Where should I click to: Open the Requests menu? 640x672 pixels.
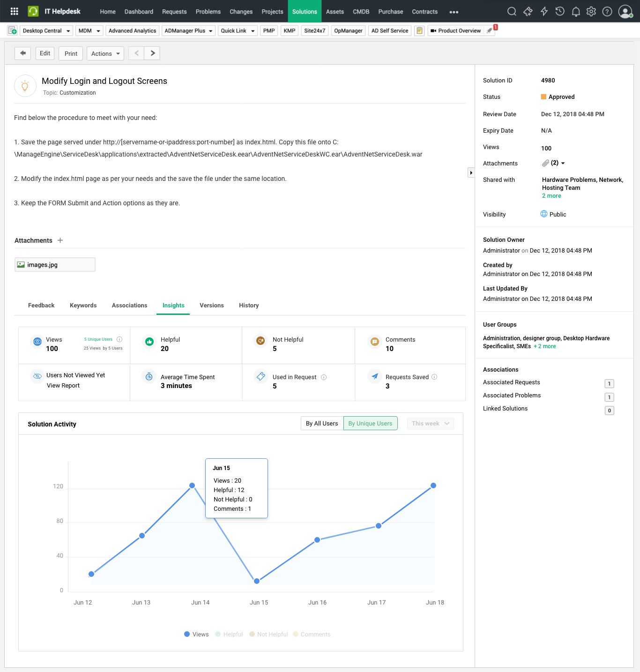[x=174, y=11]
